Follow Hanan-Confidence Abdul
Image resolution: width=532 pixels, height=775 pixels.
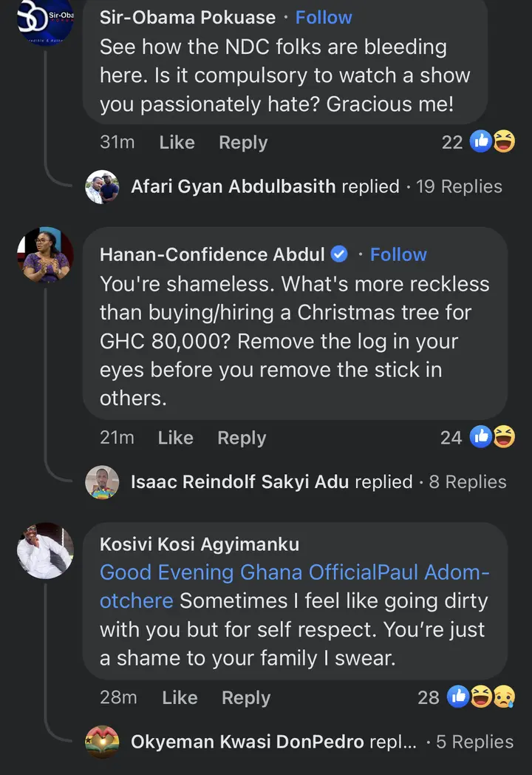(x=398, y=254)
